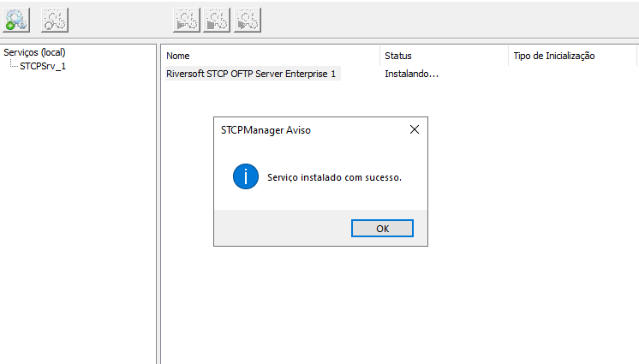Click the start service toolbar icon
Viewport: 639px width, 364px height.
tap(186, 20)
